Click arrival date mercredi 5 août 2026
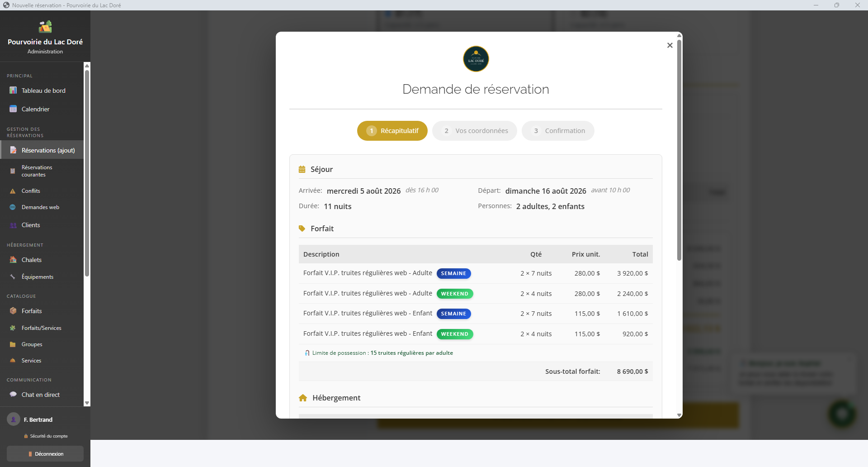 click(363, 191)
